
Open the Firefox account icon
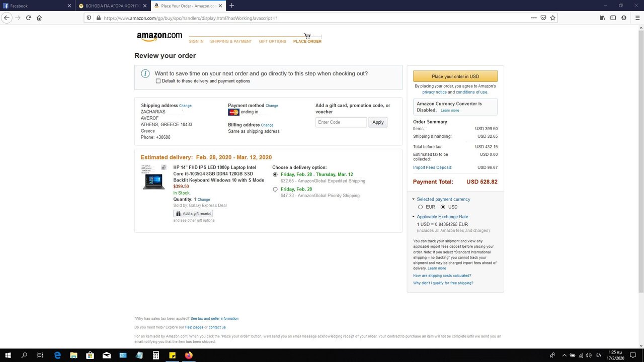(x=624, y=18)
